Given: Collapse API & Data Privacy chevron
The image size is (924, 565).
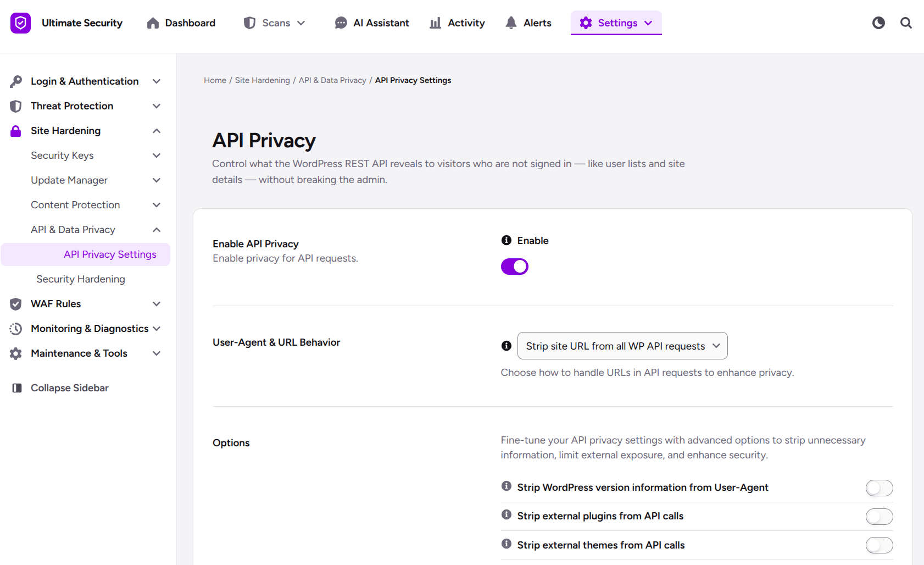Looking at the screenshot, I should pyautogui.click(x=157, y=230).
